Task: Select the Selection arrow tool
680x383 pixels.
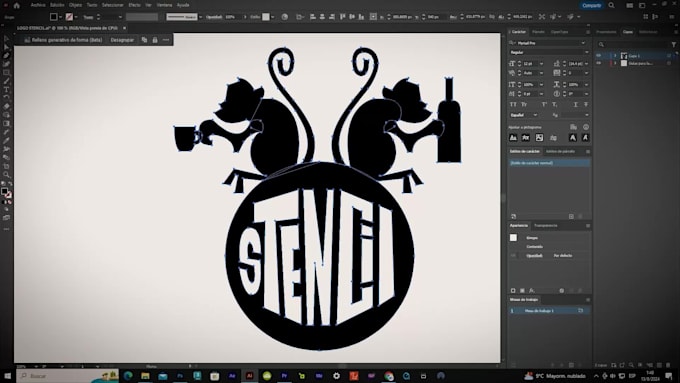Action: click(6, 39)
